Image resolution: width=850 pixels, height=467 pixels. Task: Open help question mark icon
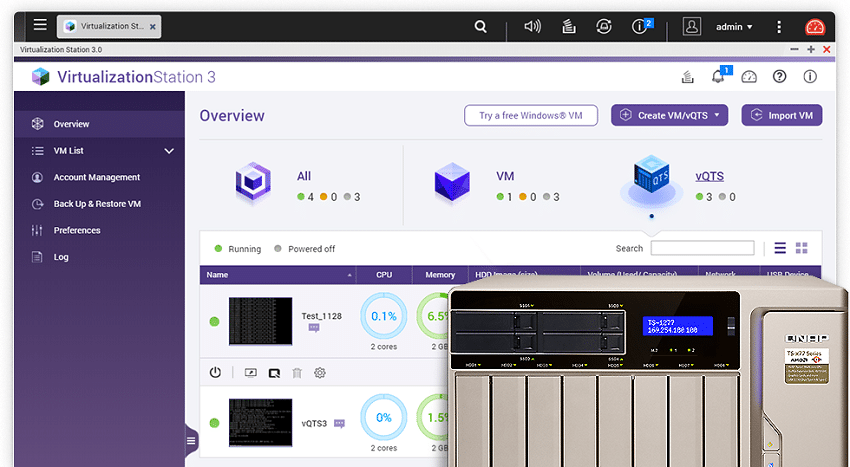[780, 77]
